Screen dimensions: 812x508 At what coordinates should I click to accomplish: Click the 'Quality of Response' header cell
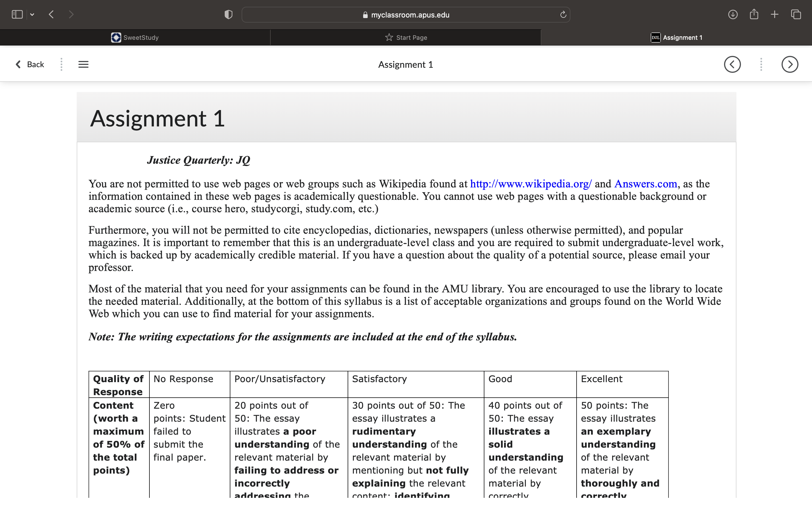click(118, 385)
